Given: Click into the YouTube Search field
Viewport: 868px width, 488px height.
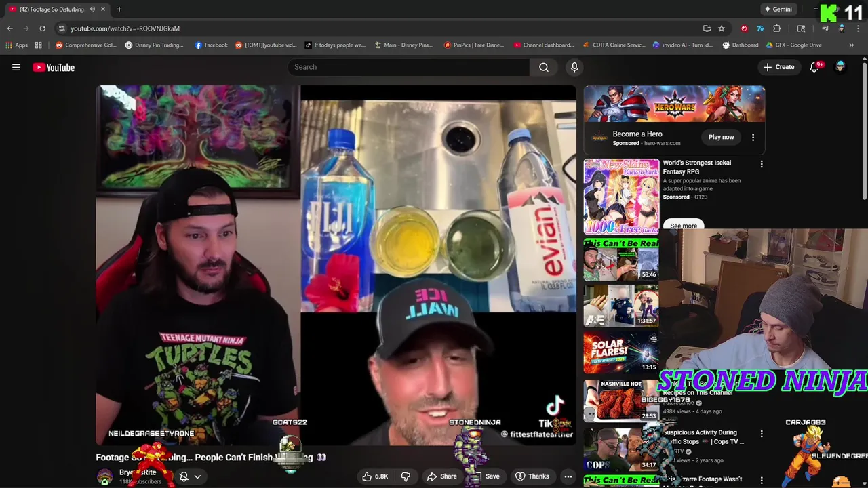Looking at the screenshot, I should pyautogui.click(x=409, y=67).
